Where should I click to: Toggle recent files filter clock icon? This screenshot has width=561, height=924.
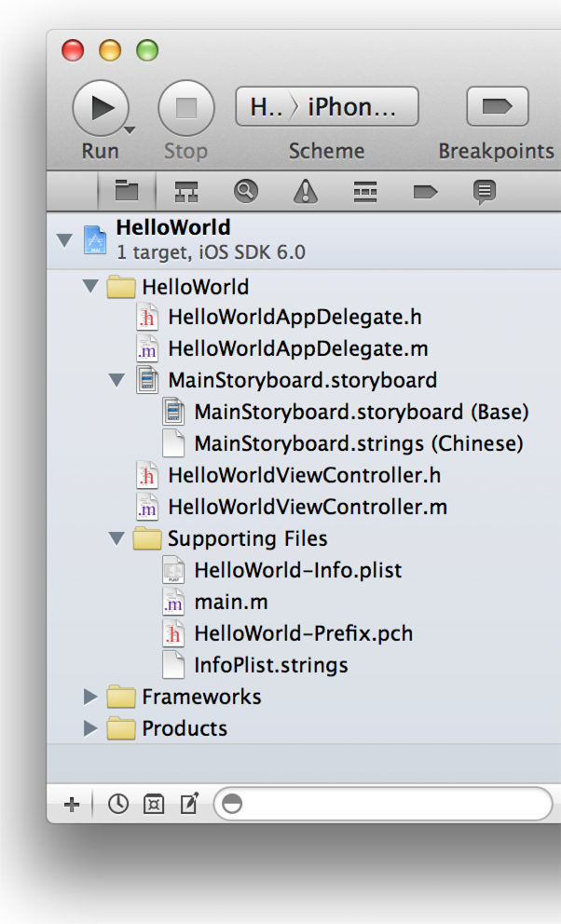tap(118, 804)
